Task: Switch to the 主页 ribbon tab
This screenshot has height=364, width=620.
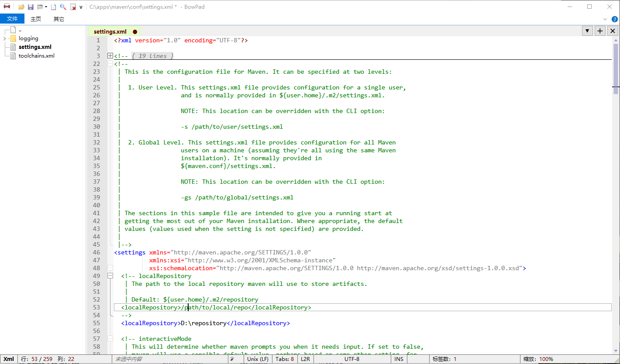Action: pos(36,19)
